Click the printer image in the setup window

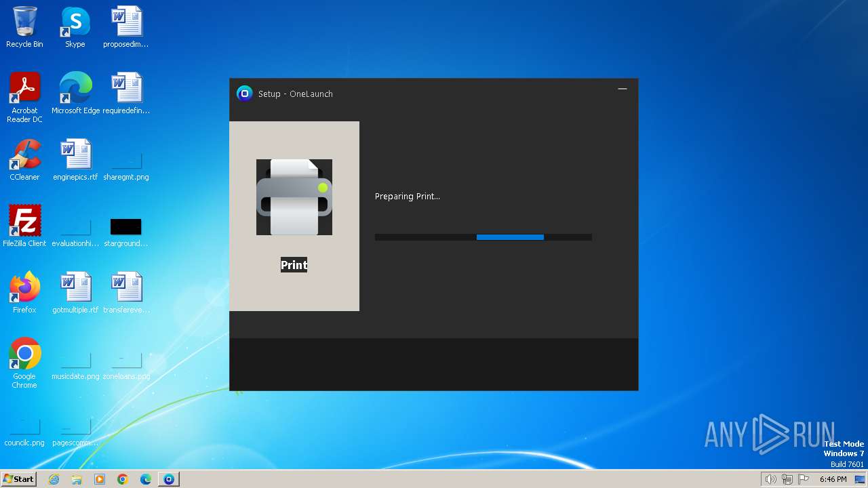click(294, 197)
